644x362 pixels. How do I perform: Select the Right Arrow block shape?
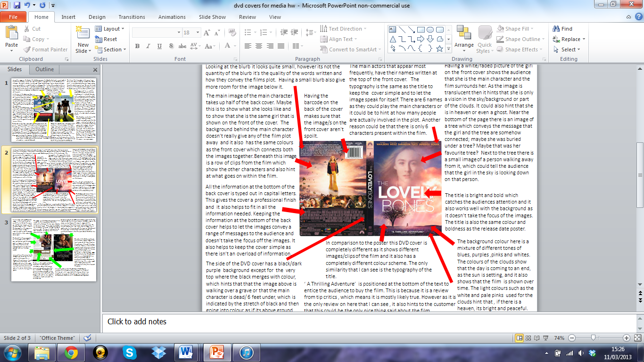[421, 39]
